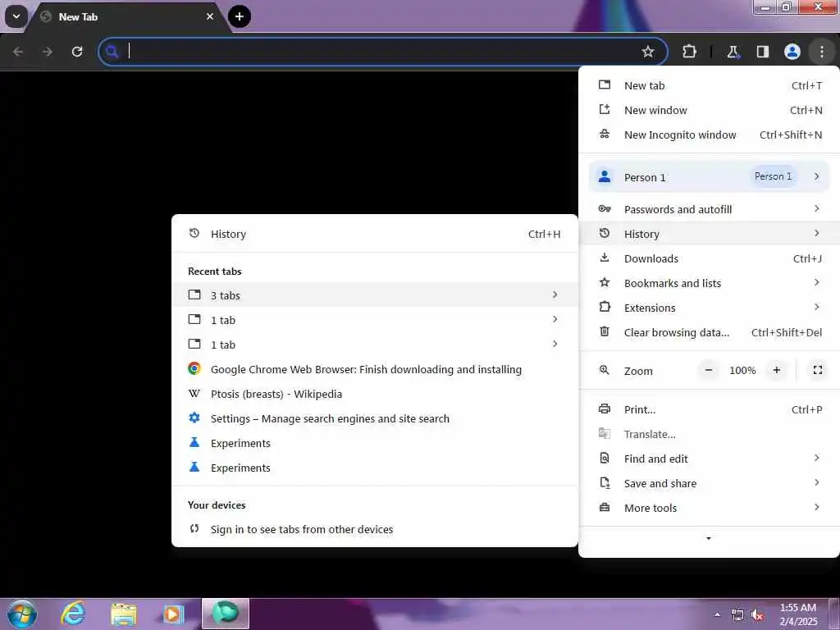Increase zoom with the plus button
840x630 pixels.
coord(776,370)
